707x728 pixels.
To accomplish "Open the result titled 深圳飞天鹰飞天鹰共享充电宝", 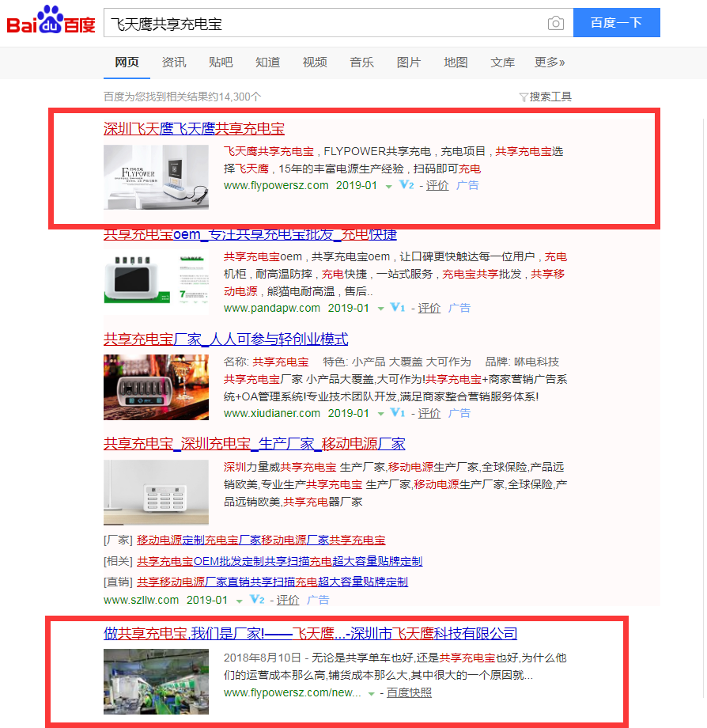I will pos(194,127).
